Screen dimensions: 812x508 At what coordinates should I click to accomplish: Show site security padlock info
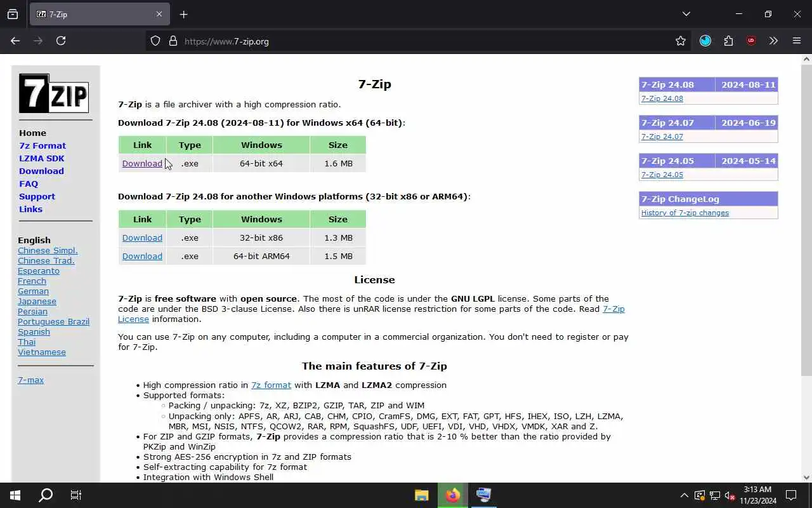point(173,41)
